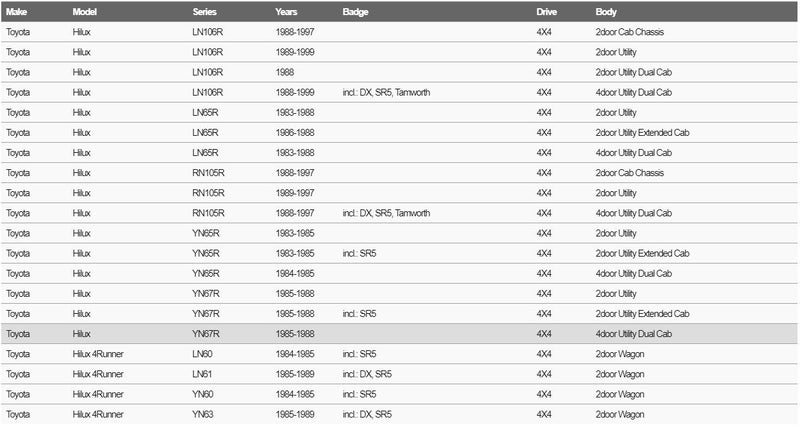Select the YN60 series cell
Screen dimensions: 800x427
[203, 393]
